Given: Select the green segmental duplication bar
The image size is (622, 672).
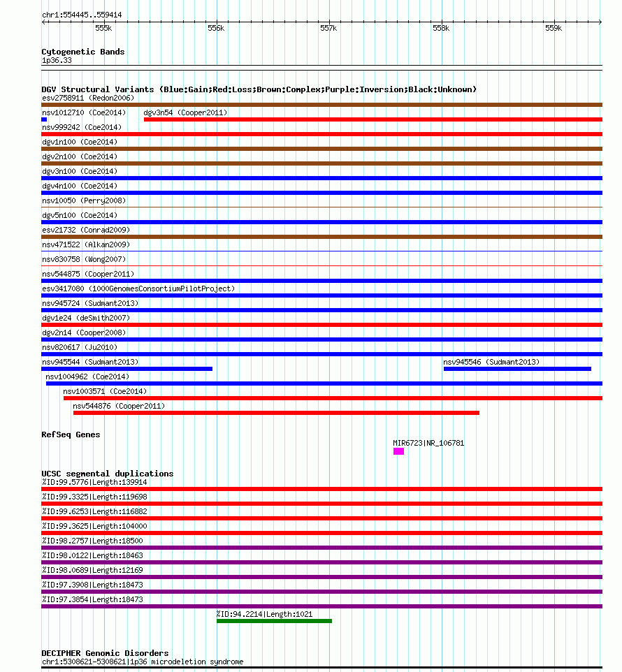Looking at the screenshot, I should pyautogui.click(x=275, y=621).
